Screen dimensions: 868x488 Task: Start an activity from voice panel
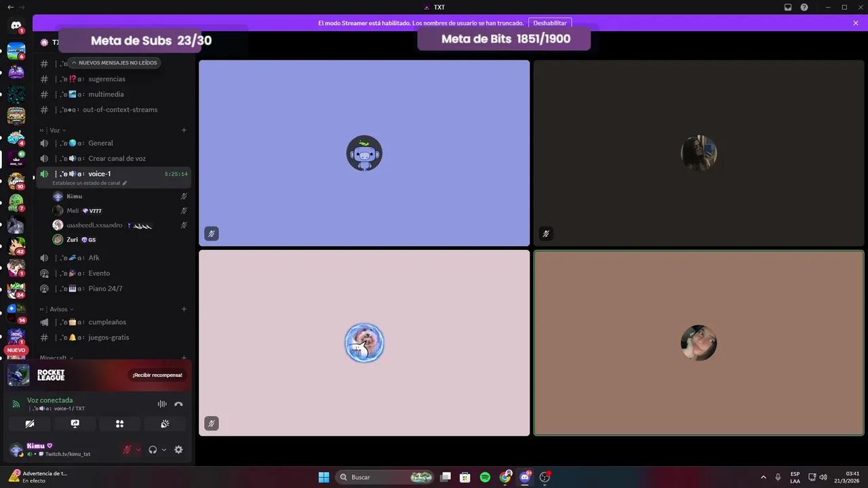tap(119, 424)
